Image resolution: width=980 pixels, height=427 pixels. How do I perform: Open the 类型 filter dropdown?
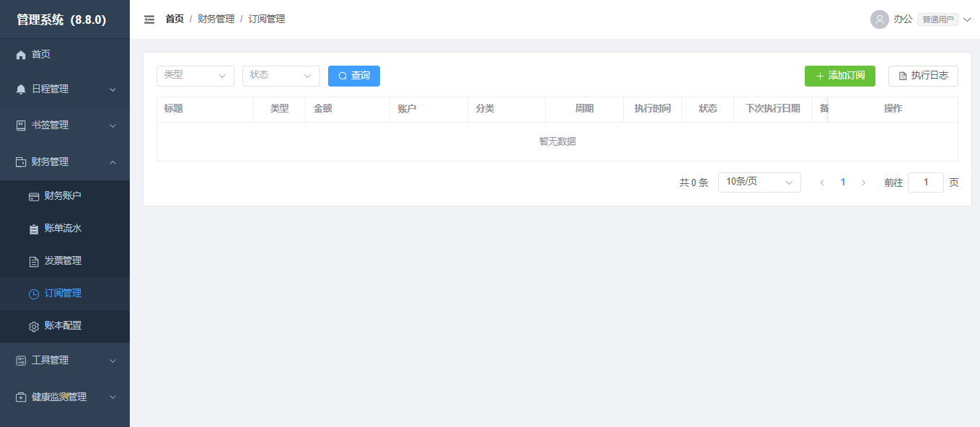coord(195,76)
